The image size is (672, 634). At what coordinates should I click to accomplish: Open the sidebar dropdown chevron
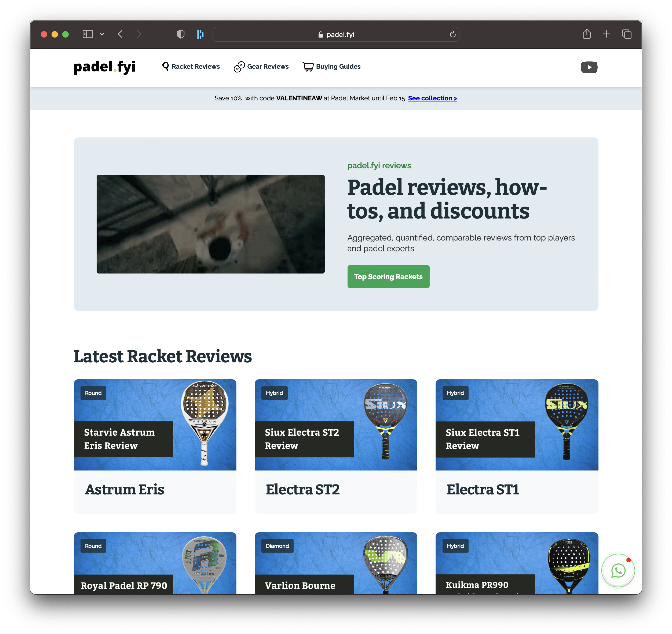tap(102, 34)
